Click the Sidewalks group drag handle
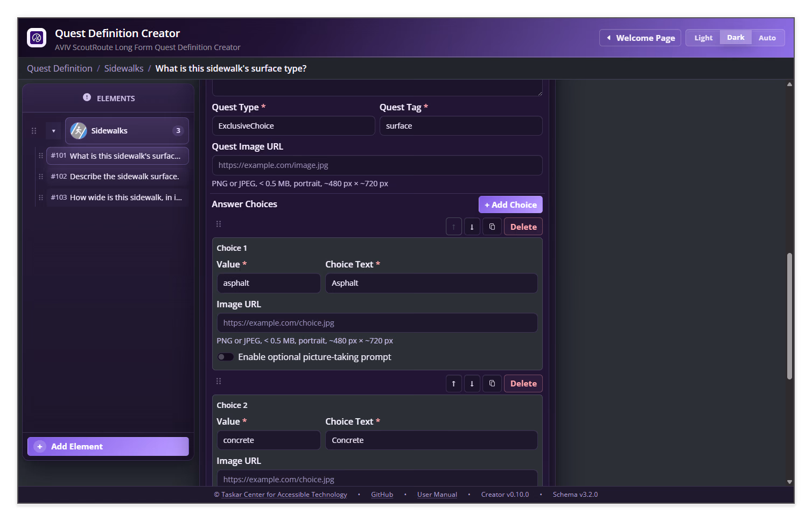This screenshot has width=812, height=521. (34, 131)
